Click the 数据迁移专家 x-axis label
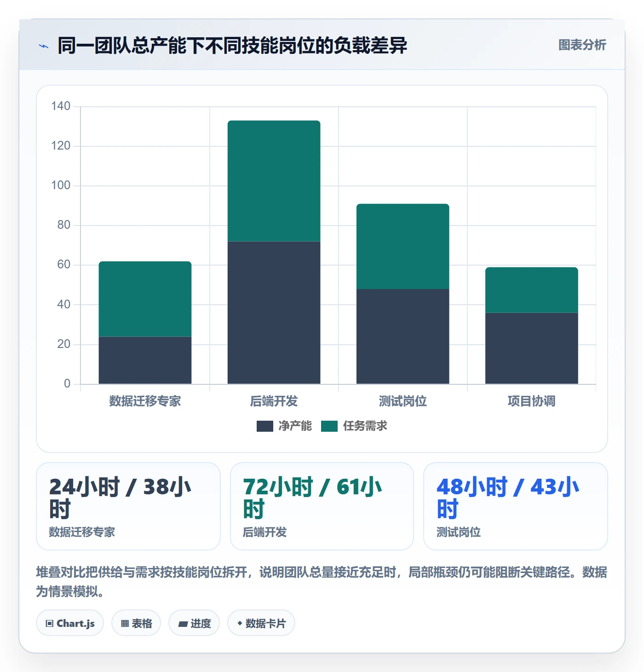644x672 pixels. pyautogui.click(x=145, y=401)
